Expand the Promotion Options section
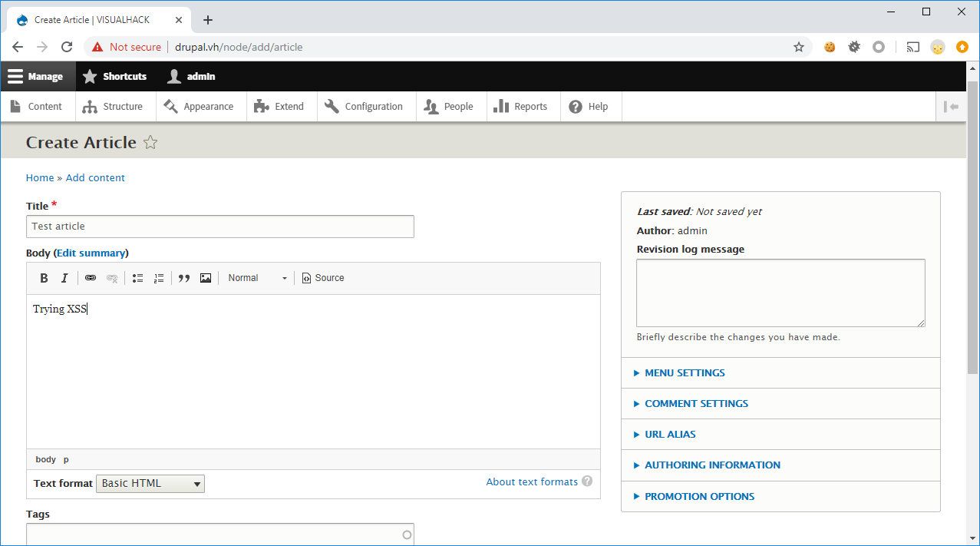 [x=699, y=496]
